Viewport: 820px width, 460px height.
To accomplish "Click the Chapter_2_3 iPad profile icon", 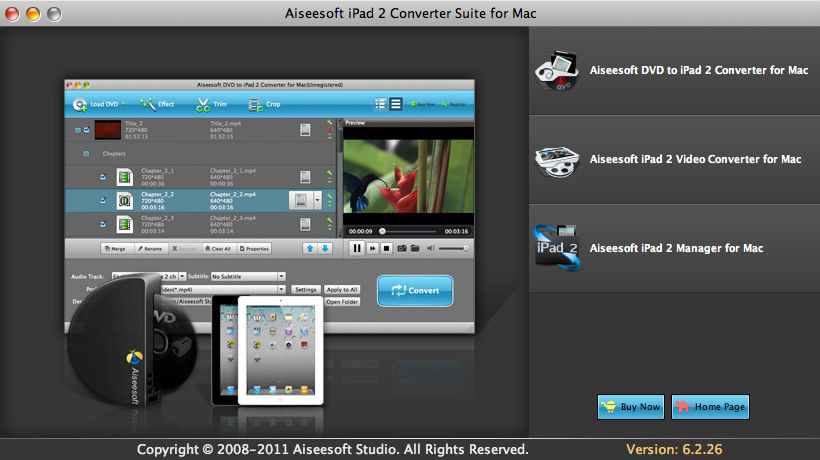I will [x=305, y=224].
